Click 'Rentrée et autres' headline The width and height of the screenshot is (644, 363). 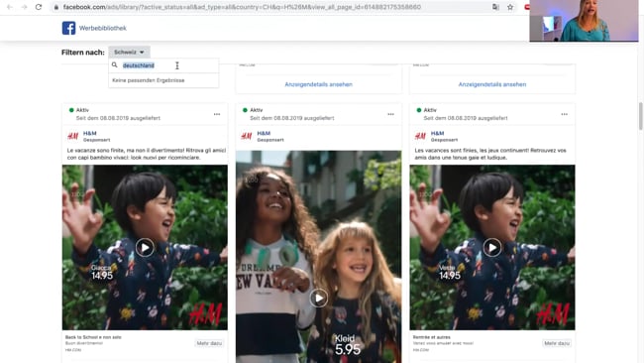(x=432, y=337)
